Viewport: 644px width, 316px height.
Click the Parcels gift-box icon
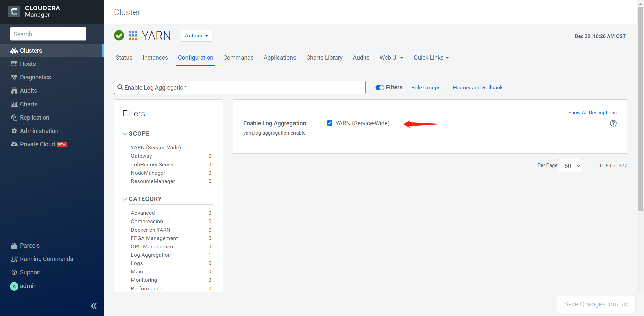pos(14,246)
